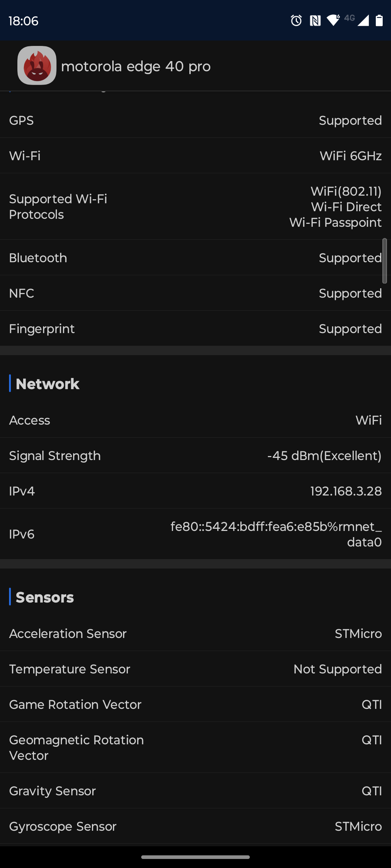
Task: Select the GPS row
Action: (x=195, y=120)
